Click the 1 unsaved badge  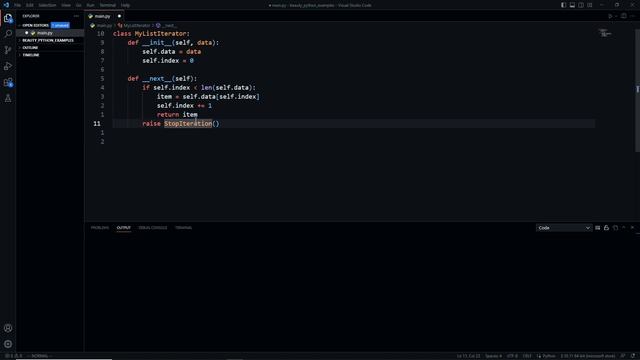point(60,25)
